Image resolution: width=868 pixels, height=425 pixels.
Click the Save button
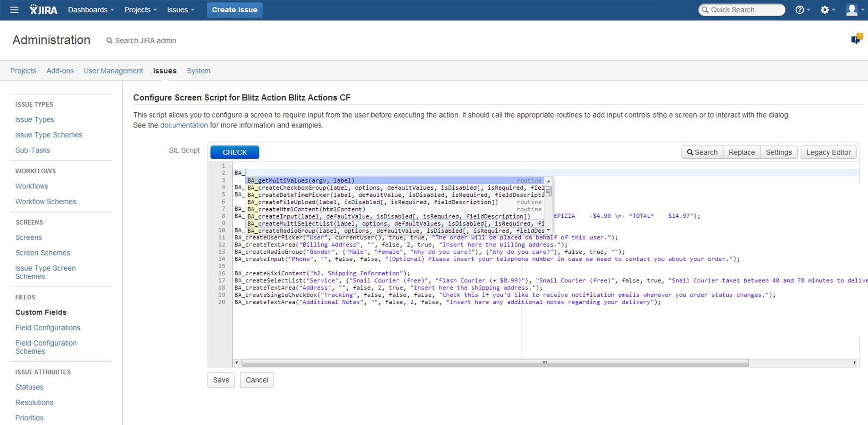(221, 380)
